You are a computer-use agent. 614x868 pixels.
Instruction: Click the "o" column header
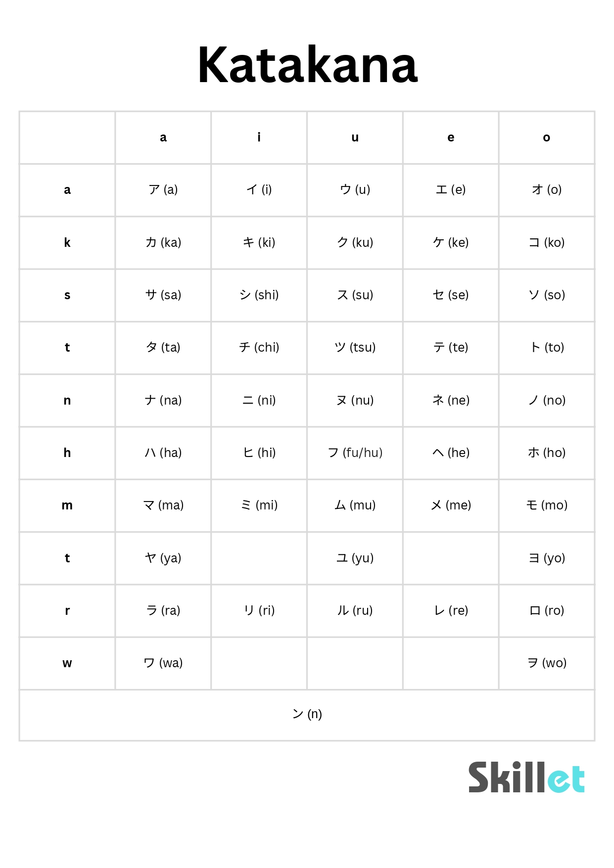pos(547,137)
